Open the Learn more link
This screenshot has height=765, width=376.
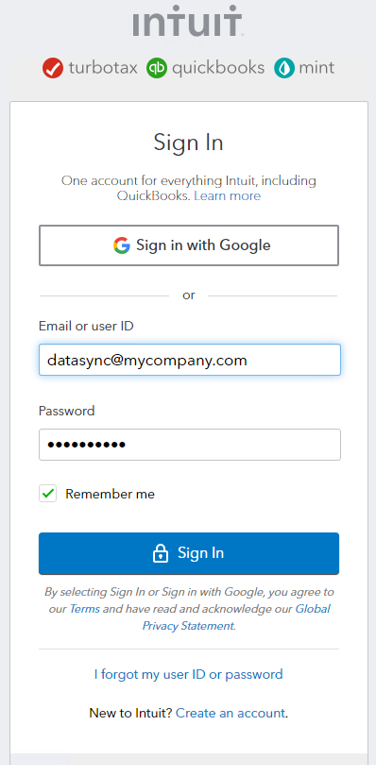tap(227, 196)
